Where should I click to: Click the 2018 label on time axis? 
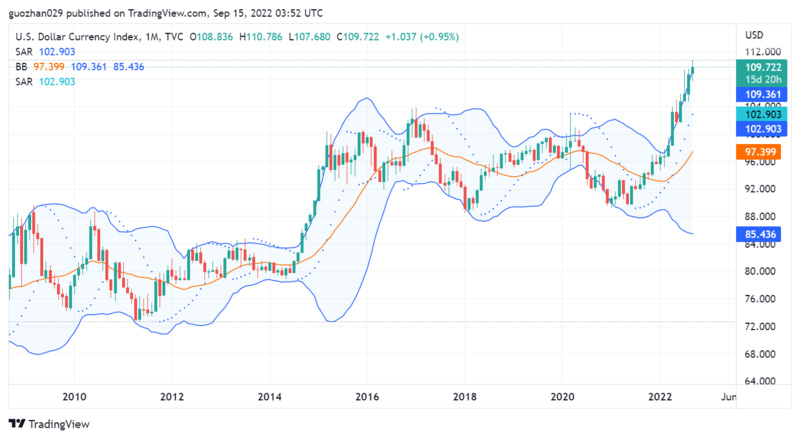click(x=465, y=396)
